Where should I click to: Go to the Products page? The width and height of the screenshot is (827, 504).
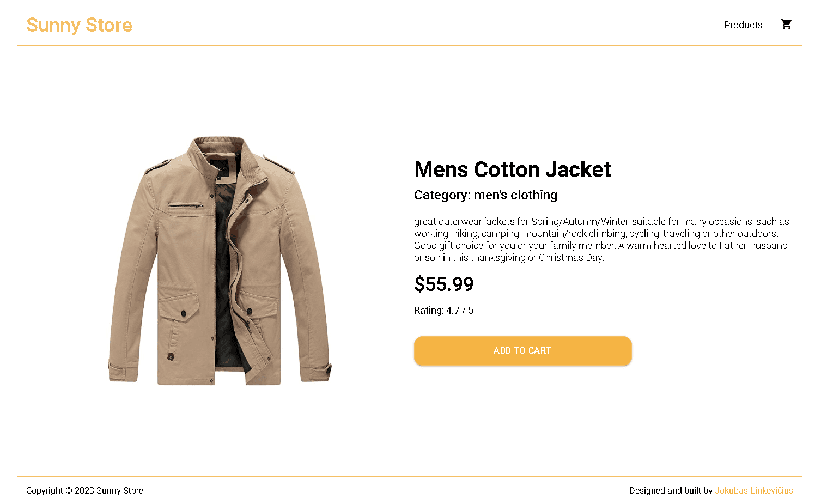tap(743, 25)
